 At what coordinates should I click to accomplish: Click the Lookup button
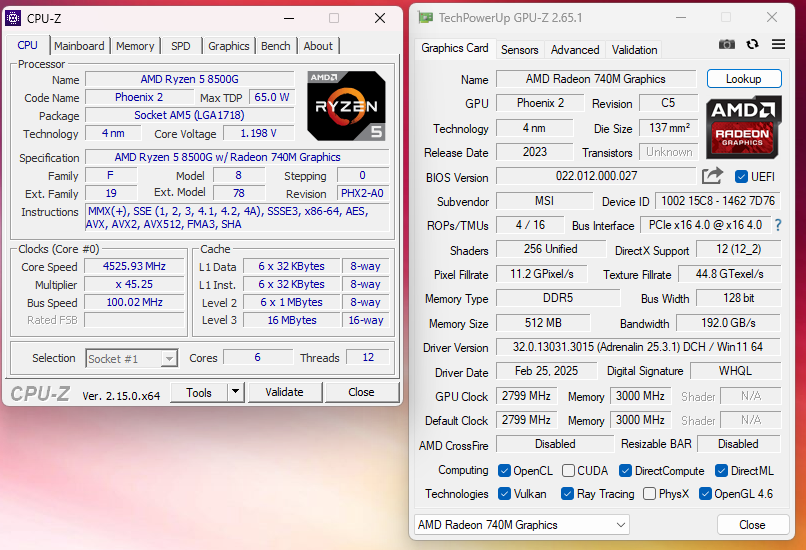coord(744,79)
